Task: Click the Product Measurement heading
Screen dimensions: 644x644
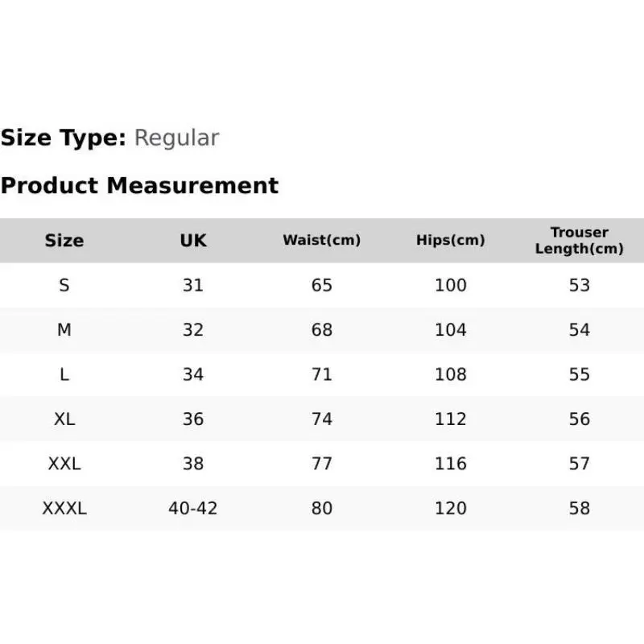Action: tap(139, 185)
